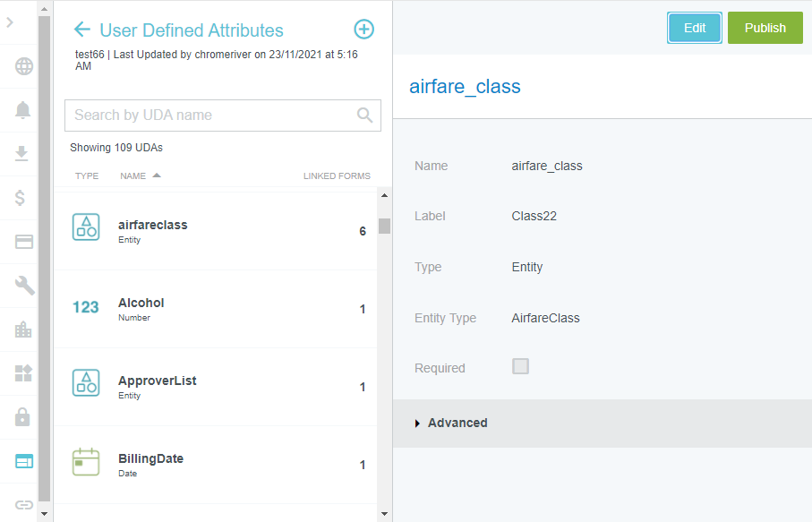Image resolution: width=812 pixels, height=522 pixels.
Task: Click the magnifier search icon
Action: 364,115
